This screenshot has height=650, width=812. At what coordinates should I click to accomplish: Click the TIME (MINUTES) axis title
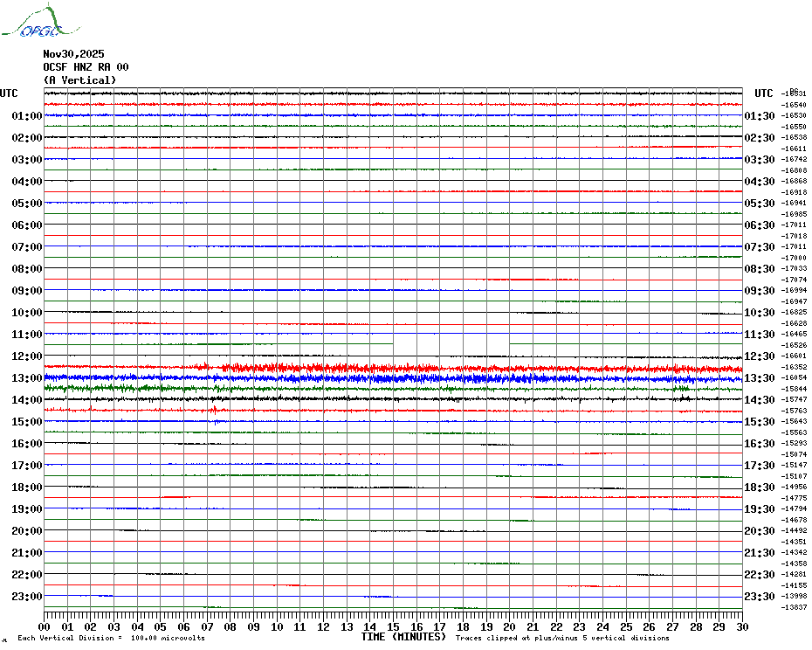click(403, 637)
